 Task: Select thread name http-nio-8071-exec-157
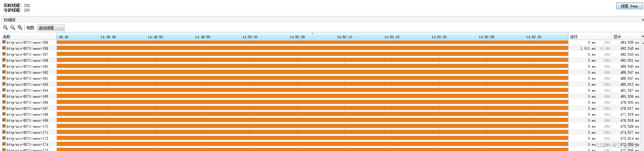click(27, 54)
